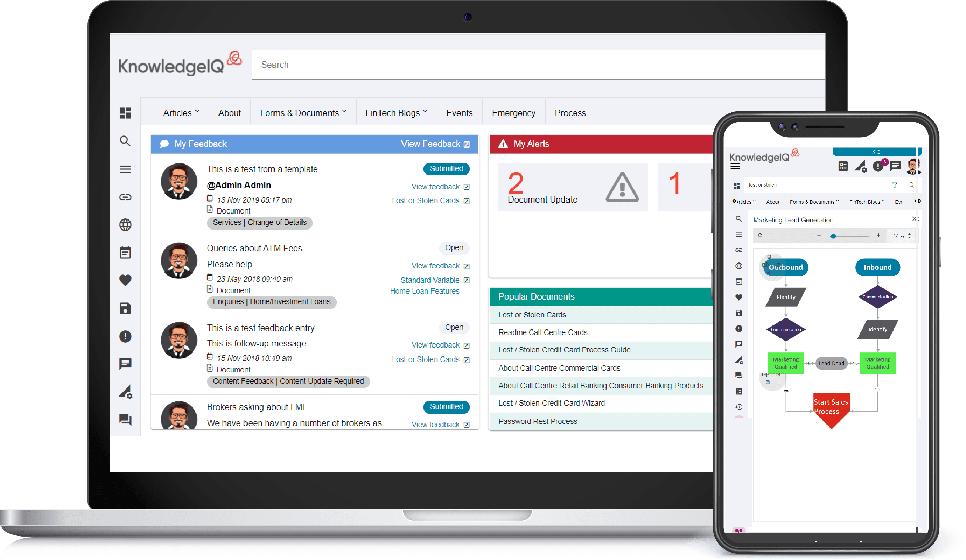The height and width of the screenshot is (560, 966).
Task: Click the floppy-disk save icon in laptop sidebar
Action: click(x=125, y=309)
